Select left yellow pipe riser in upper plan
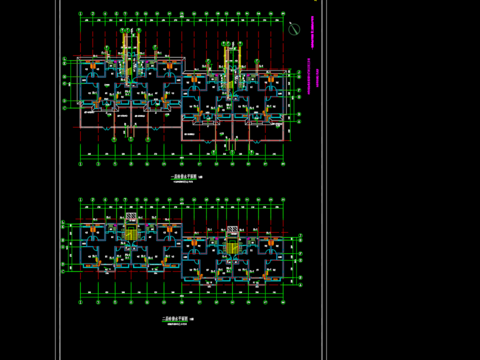 pos(125,57)
